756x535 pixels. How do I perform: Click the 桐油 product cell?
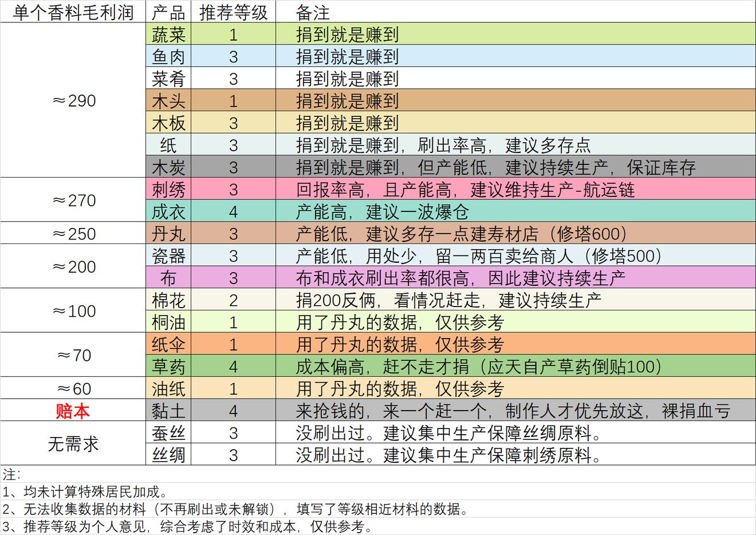tap(168, 322)
